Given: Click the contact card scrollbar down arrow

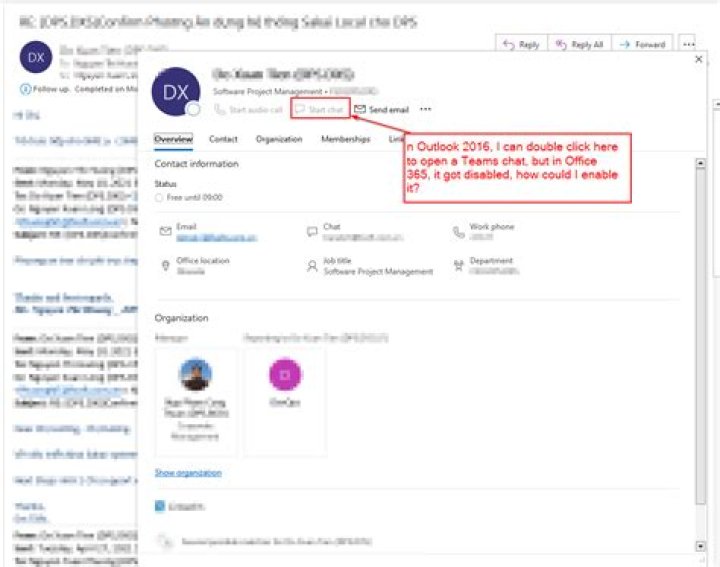Looking at the screenshot, I should (700, 546).
